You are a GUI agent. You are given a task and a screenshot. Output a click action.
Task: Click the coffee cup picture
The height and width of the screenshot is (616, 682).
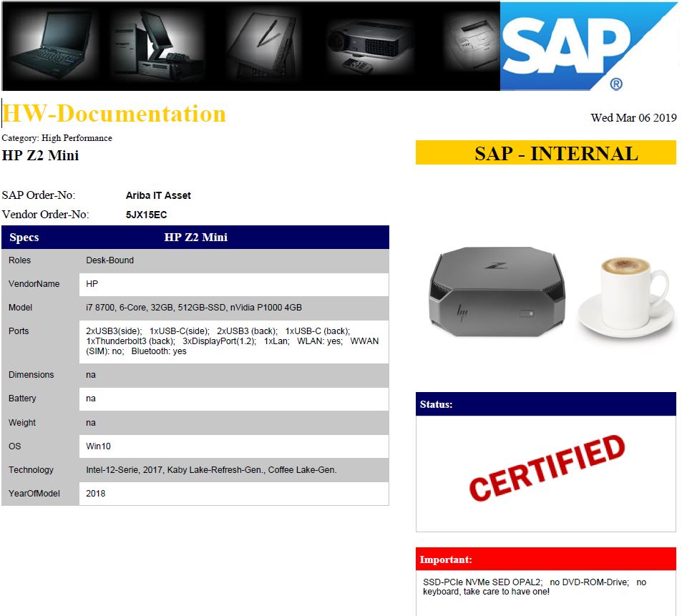coord(626,297)
